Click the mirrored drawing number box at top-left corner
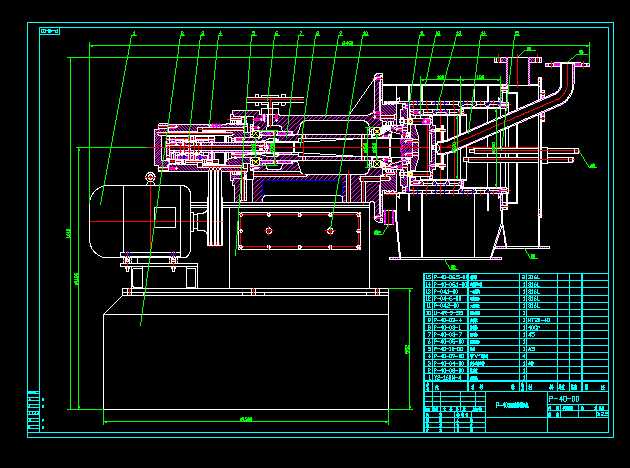630x468 pixels. pos(50,31)
